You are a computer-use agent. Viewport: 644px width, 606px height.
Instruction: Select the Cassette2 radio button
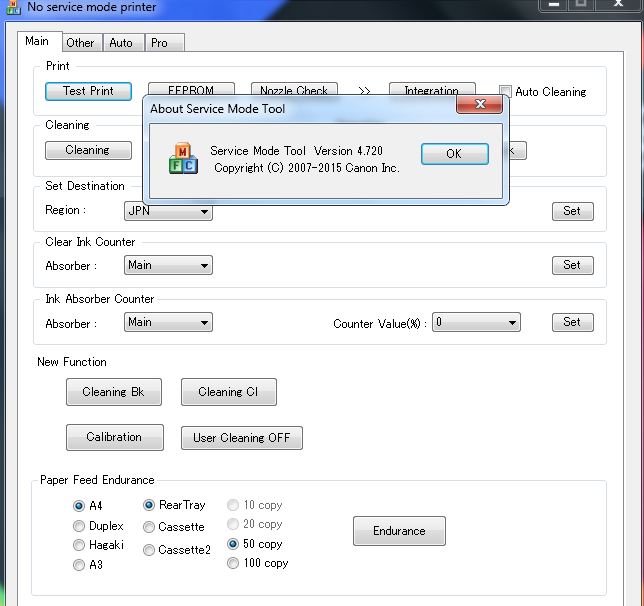(x=149, y=550)
